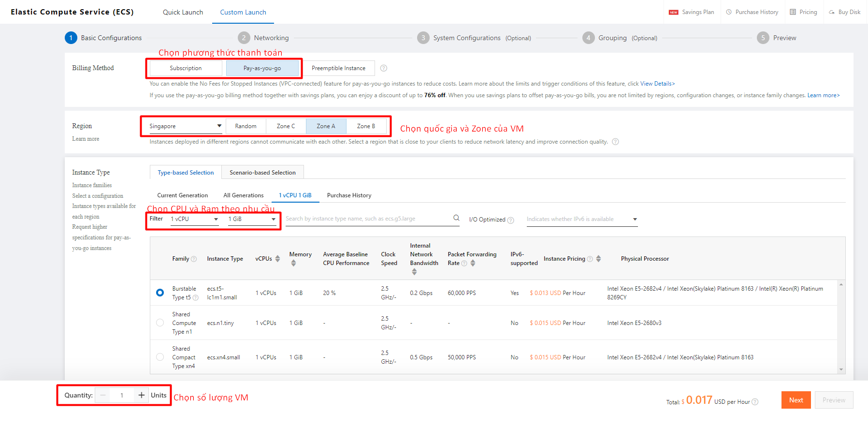
Task: Open billing Learn more link
Action: pyautogui.click(x=824, y=95)
